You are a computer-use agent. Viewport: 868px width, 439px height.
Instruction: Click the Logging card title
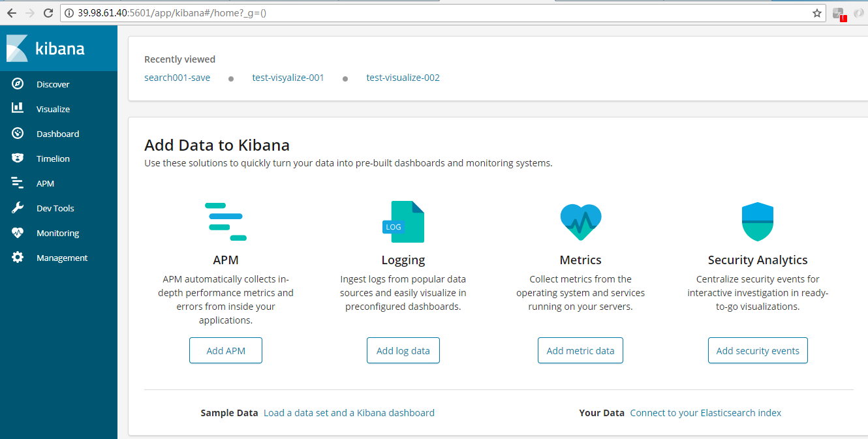pos(403,260)
